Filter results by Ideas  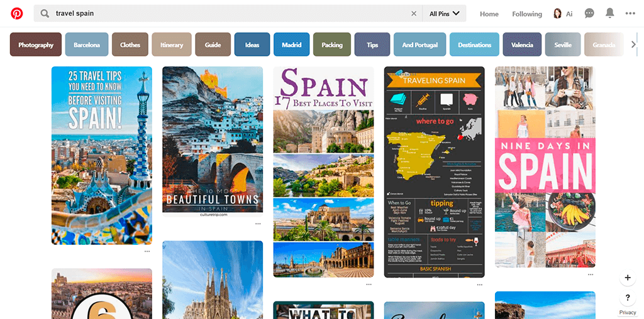coord(252,45)
